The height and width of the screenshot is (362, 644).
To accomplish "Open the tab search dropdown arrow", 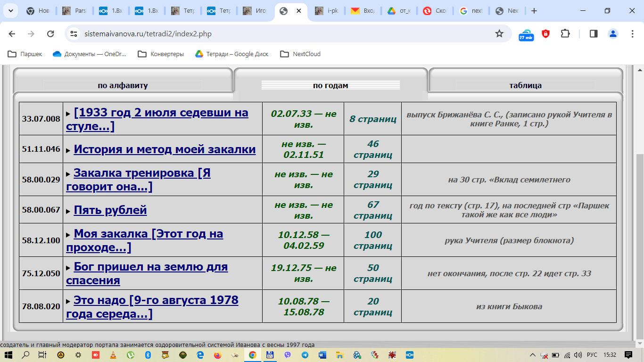I will click(10, 11).
